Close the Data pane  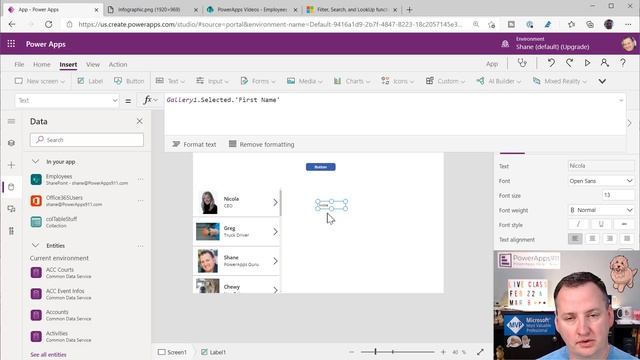pos(140,121)
